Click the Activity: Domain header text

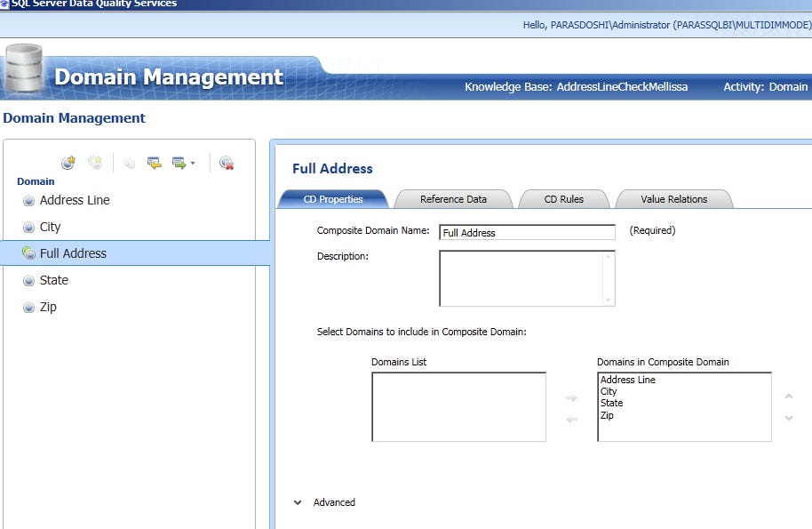coord(766,86)
